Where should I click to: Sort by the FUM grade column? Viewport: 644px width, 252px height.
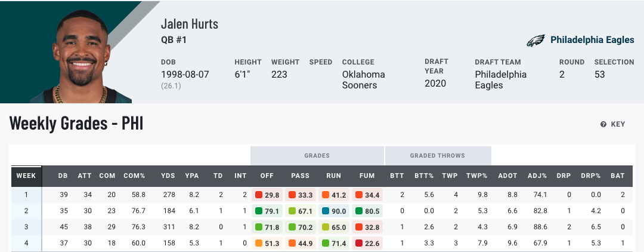pyautogui.click(x=367, y=176)
